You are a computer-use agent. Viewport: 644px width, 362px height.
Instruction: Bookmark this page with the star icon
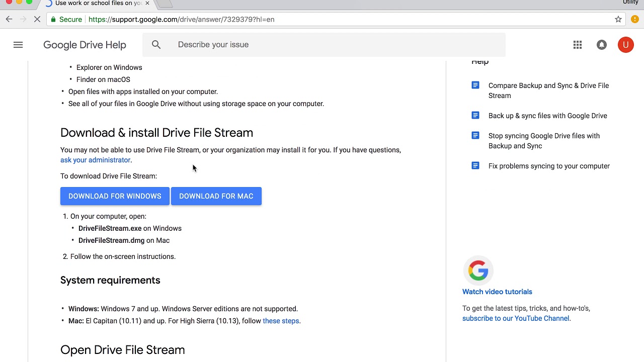click(x=618, y=19)
